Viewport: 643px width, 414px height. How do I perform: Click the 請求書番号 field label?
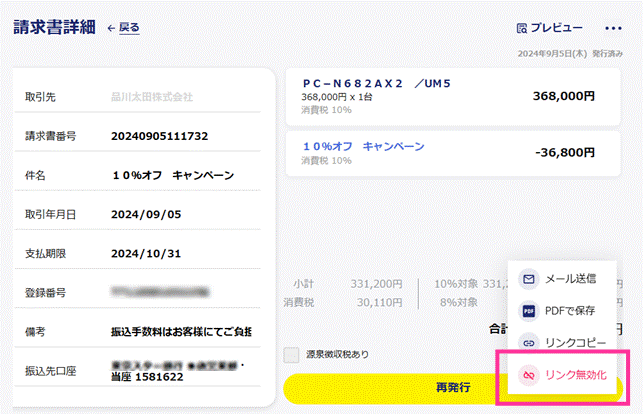tap(50, 136)
